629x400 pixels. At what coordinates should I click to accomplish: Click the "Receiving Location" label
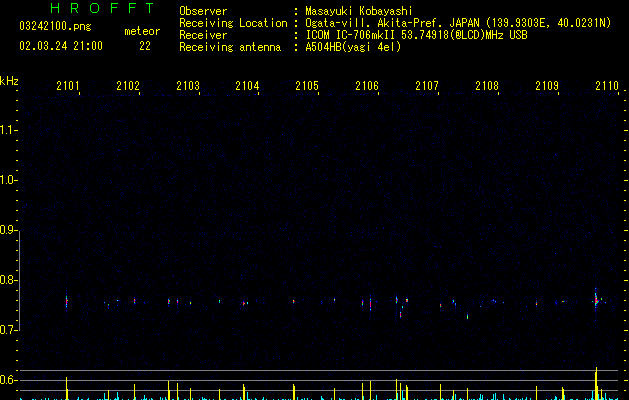pos(233,23)
